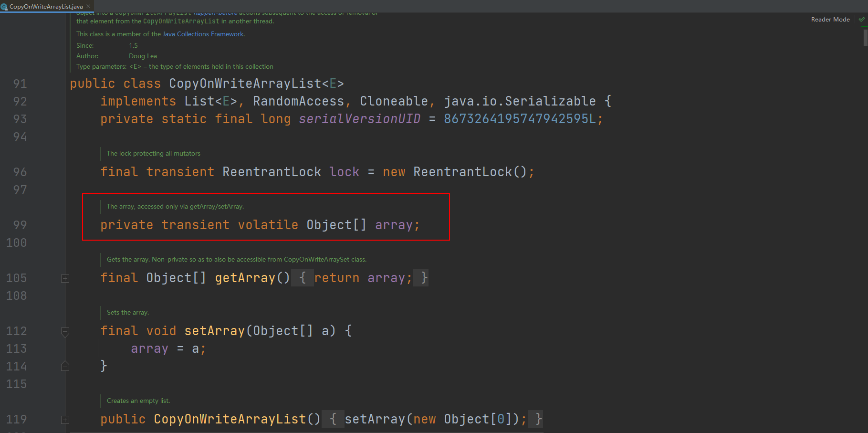Expand the folded getArray() method

(x=65, y=278)
